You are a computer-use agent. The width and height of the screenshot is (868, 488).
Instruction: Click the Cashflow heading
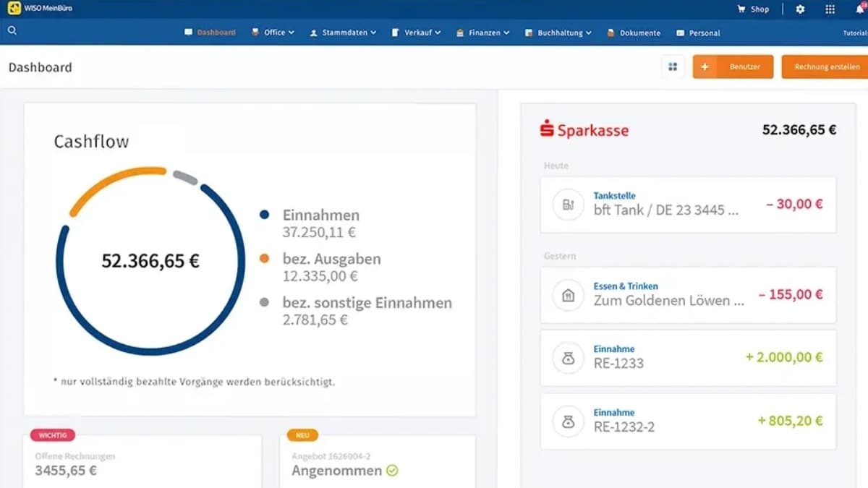pyautogui.click(x=91, y=142)
